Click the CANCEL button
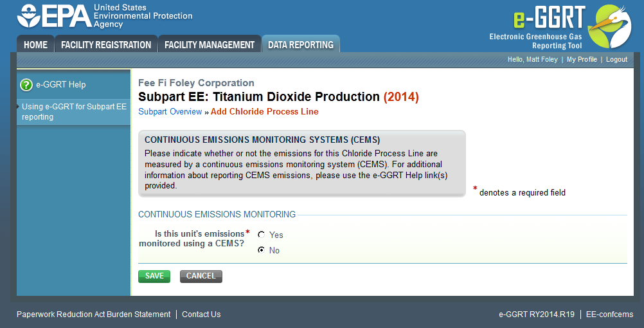Screen dimensions: 644x328 (x=201, y=276)
